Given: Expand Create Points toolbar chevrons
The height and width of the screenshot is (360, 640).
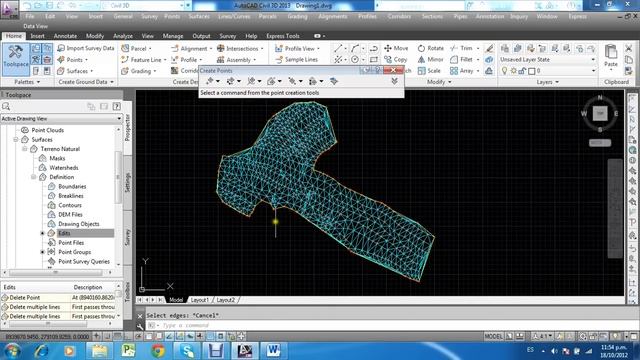Looking at the screenshot, I should 394,81.
